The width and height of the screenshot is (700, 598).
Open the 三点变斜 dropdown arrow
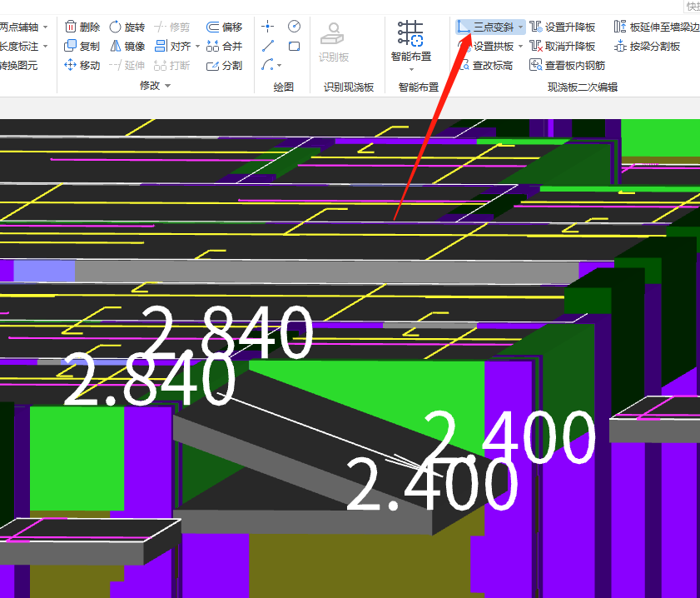click(520, 27)
